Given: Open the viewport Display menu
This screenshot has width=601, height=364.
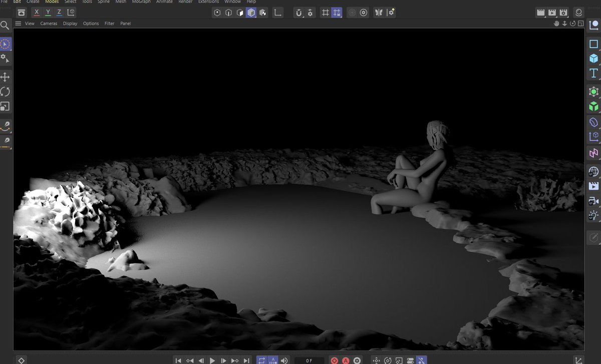Looking at the screenshot, I should click(70, 24).
